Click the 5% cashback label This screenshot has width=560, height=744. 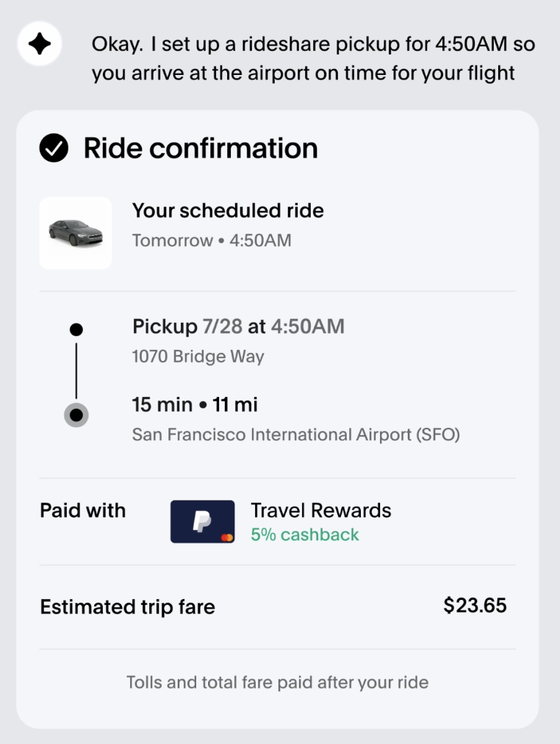click(305, 534)
